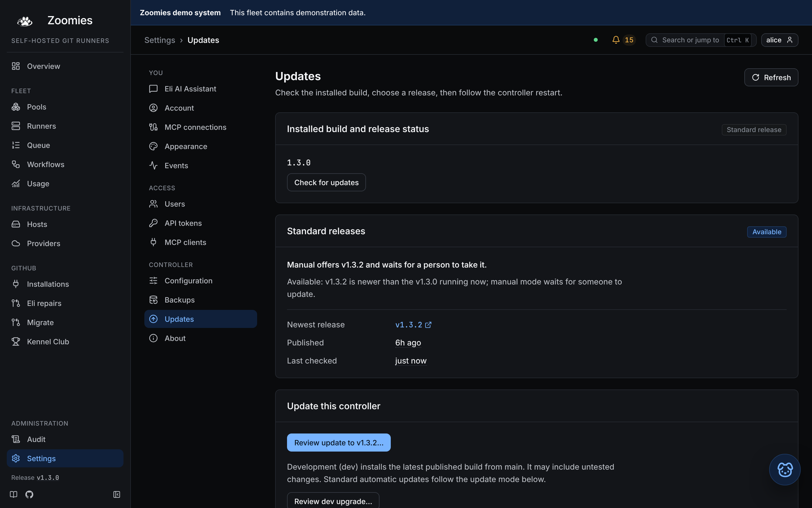Click the Queue list icon
The width and height of the screenshot is (812, 508).
(x=16, y=145)
